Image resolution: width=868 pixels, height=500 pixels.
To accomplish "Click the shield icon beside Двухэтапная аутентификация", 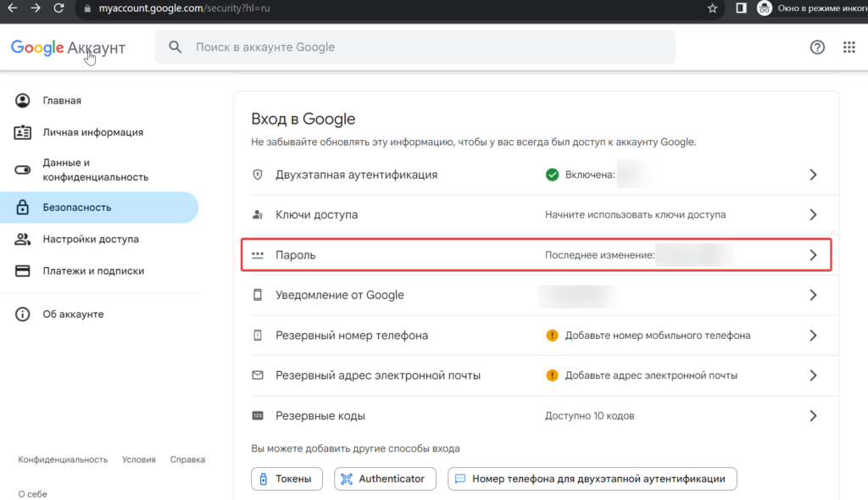I will tap(258, 175).
